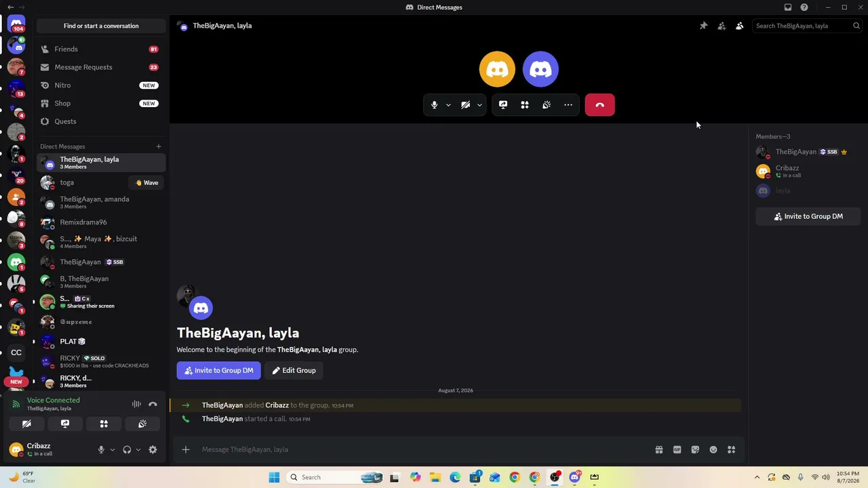This screenshot has width=868, height=488.
Task: Click Edit Group
Action: coord(294,371)
